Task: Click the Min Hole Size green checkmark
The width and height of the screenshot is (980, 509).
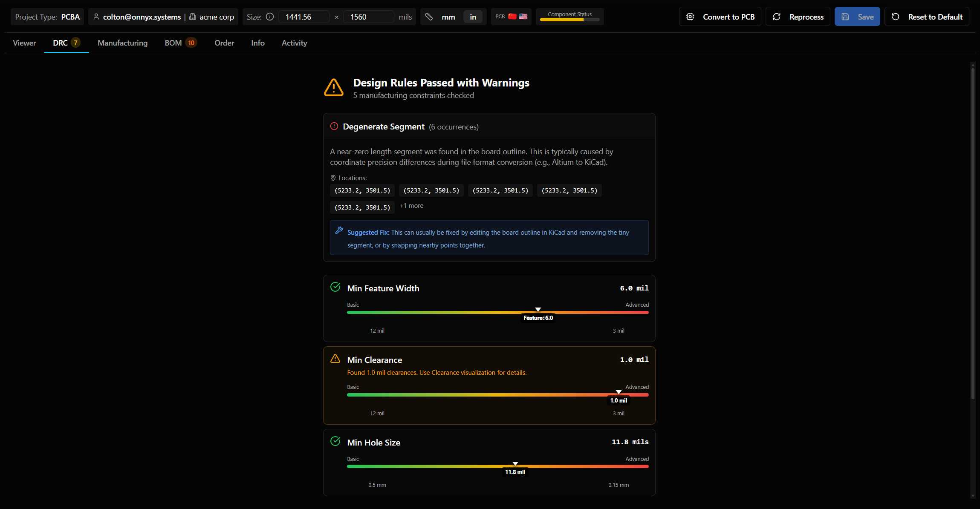Action: [335, 442]
